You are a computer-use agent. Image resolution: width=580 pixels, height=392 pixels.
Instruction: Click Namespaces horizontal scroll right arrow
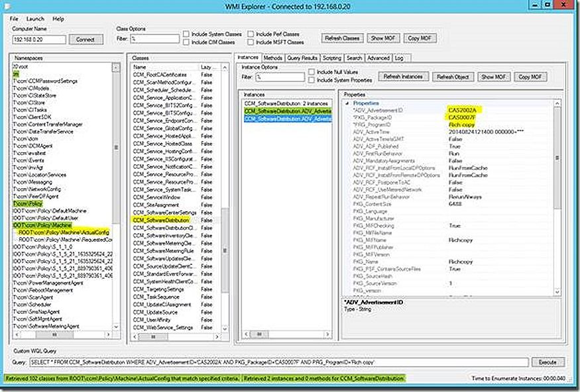point(108,334)
